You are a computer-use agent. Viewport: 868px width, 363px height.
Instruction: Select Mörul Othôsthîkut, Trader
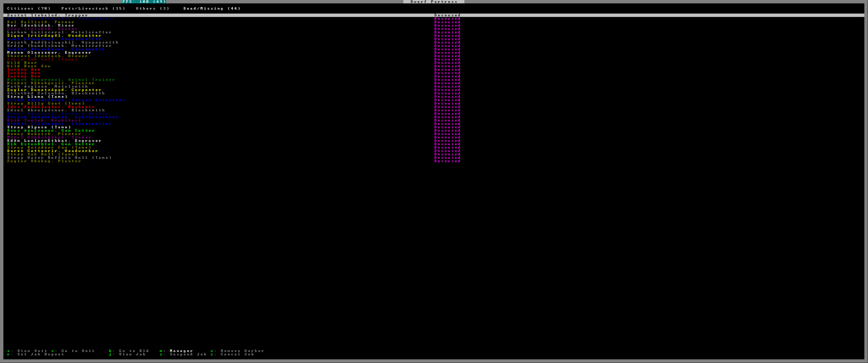49,137
